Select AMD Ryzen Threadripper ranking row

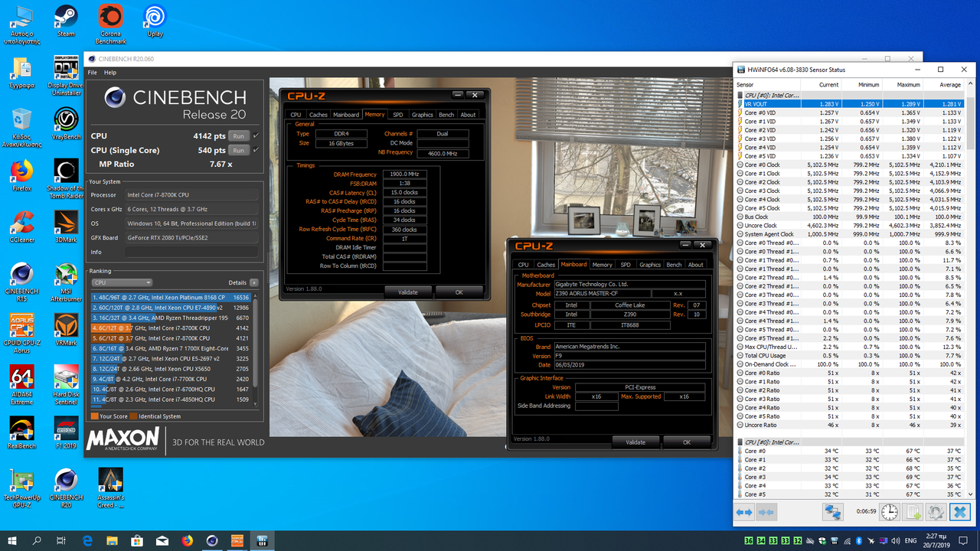[171, 318]
